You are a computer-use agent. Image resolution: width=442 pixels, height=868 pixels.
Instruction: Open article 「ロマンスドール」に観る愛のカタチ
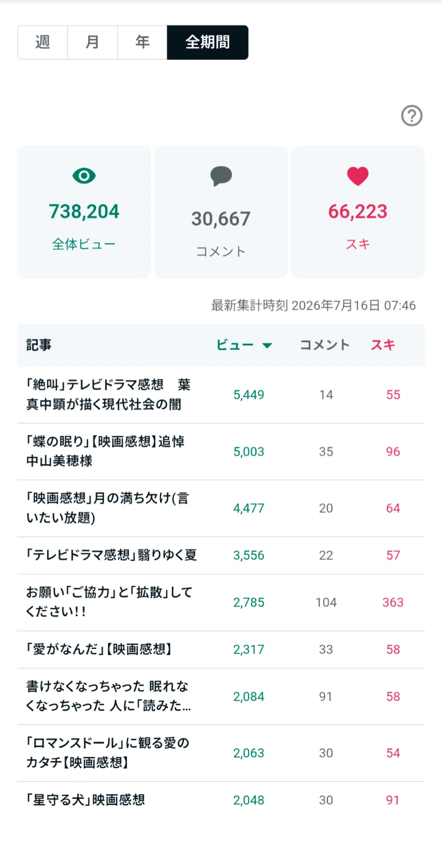point(221,753)
